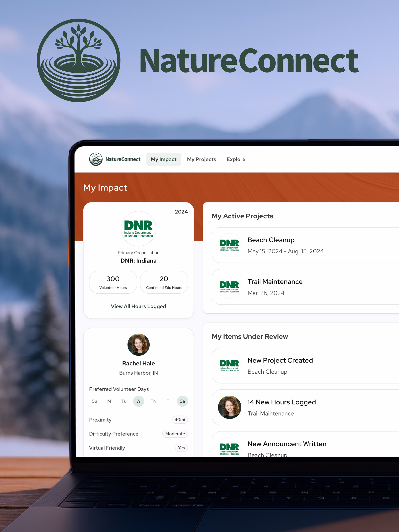This screenshot has width=399, height=532.
Task: Toggle Sunday preferred volunteer day
Action: coord(95,401)
